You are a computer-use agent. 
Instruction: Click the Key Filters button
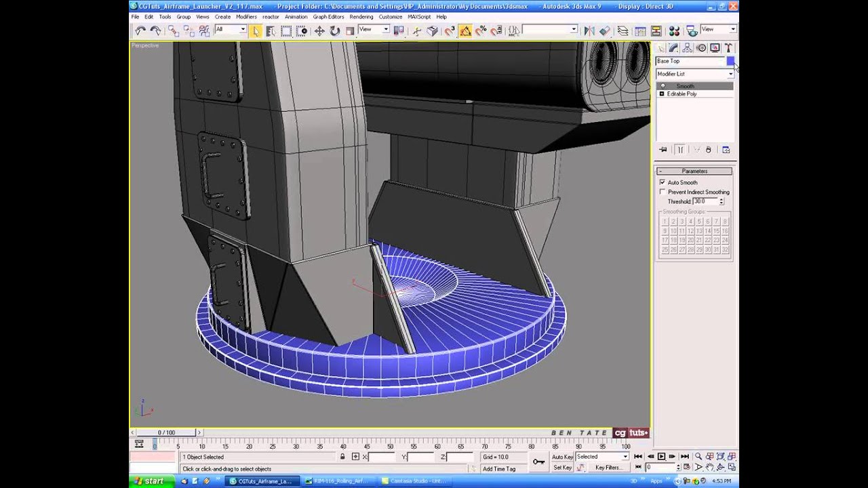[x=607, y=468]
